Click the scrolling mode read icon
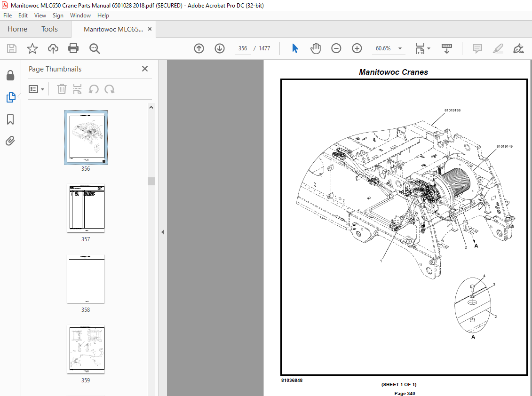This screenshot has height=396, width=532. click(446, 48)
